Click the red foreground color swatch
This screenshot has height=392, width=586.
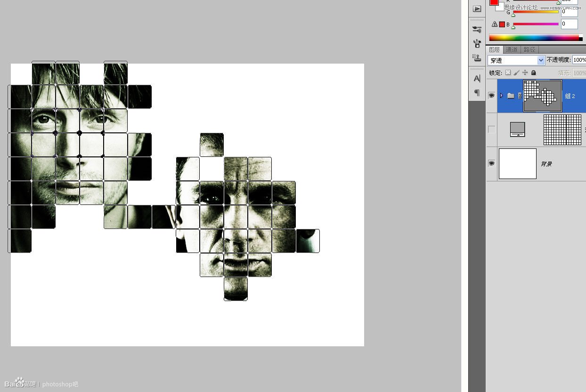coord(494,2)
